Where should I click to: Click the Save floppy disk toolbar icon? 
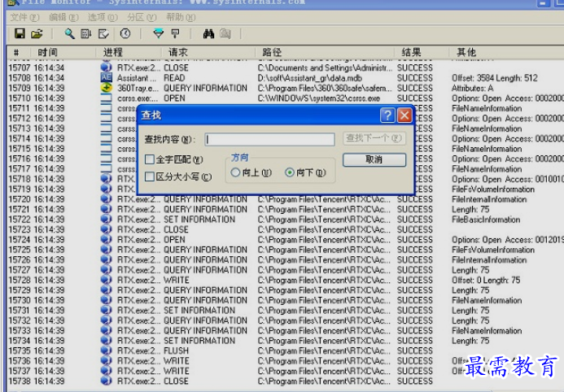20,34
